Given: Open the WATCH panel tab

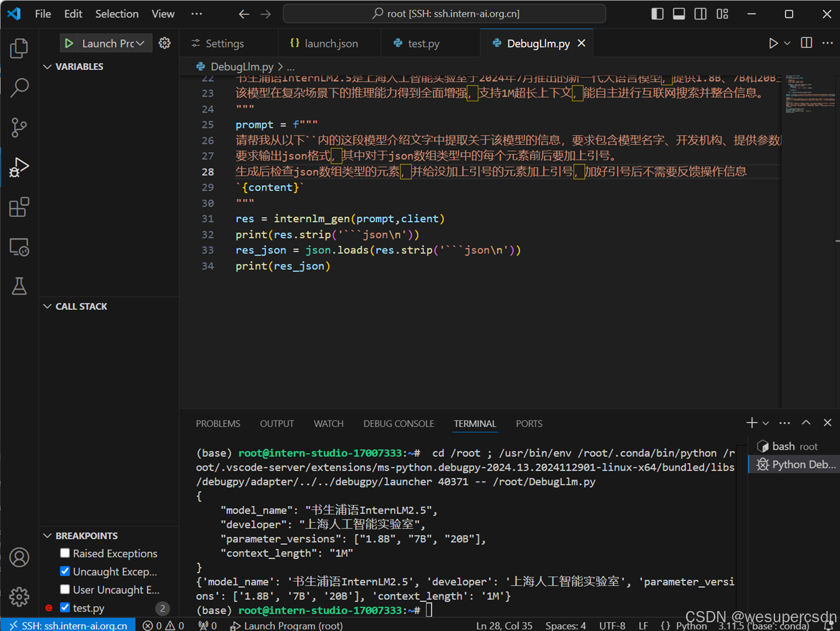Looking at the screenshot, I should (329, 423).
